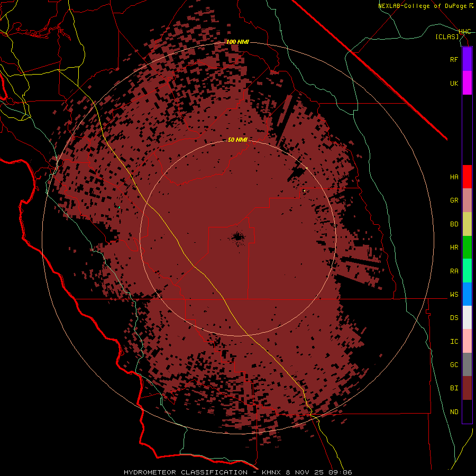Click the HA legend label
Viewport: 476px width, 476px height.
tap(454, 177)
